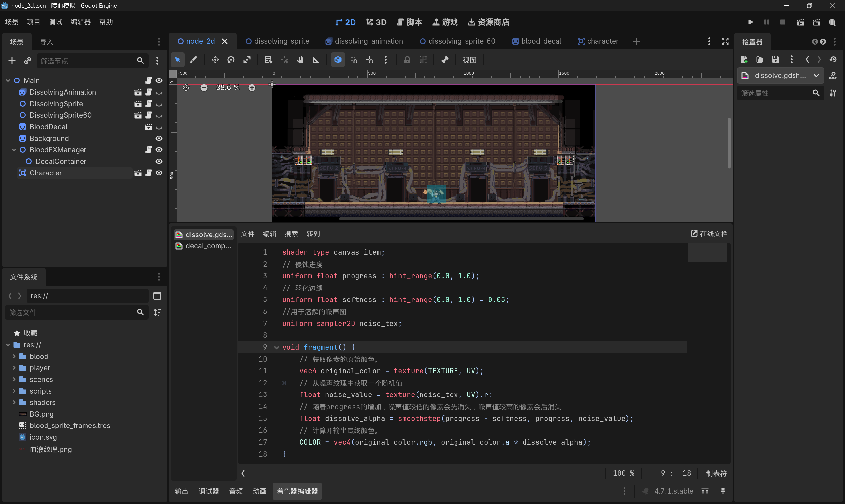The height and width of the screenshot is (504, 845).
Task: Select the Scale Mode tool
Action: (247, 60)
